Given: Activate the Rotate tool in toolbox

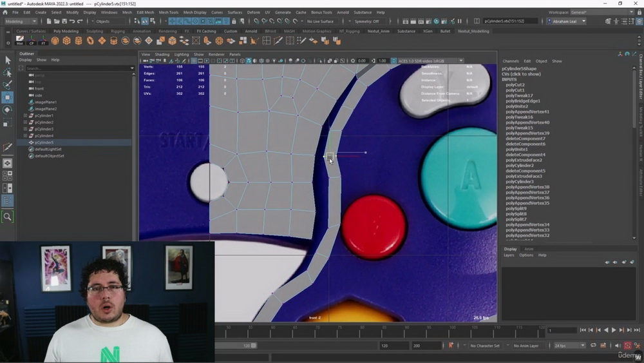Looking at the screenshot, I should pos(7,110).
